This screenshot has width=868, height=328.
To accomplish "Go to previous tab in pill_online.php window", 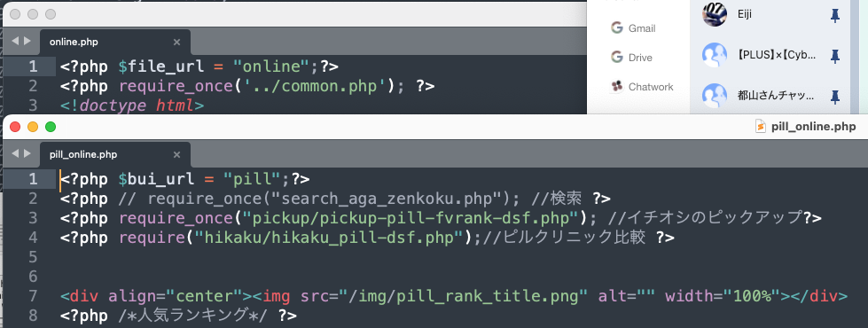I will (15, 153).
